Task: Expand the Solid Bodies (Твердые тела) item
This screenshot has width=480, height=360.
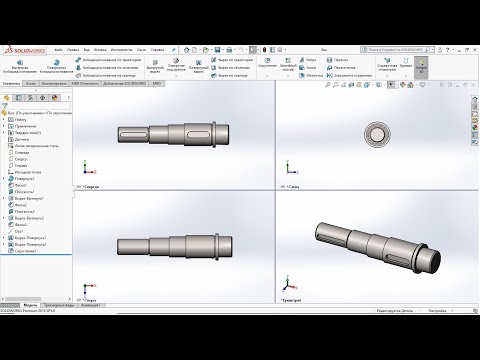Action: pyautogui.click(x=4, y=133)
